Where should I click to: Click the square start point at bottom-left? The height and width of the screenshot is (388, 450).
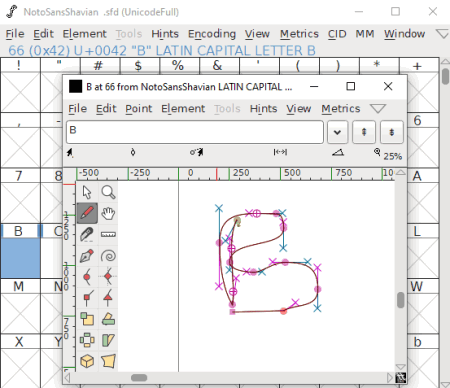click(x=233, y=312)
